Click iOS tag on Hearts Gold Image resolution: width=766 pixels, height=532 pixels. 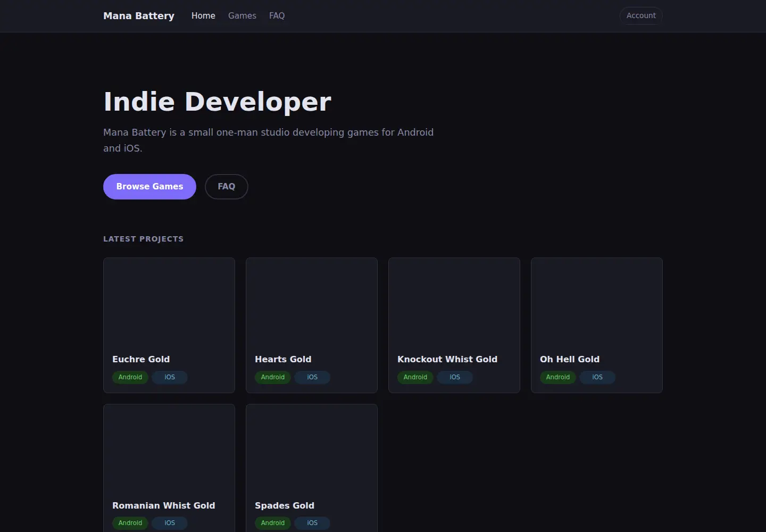pos(312,377)
